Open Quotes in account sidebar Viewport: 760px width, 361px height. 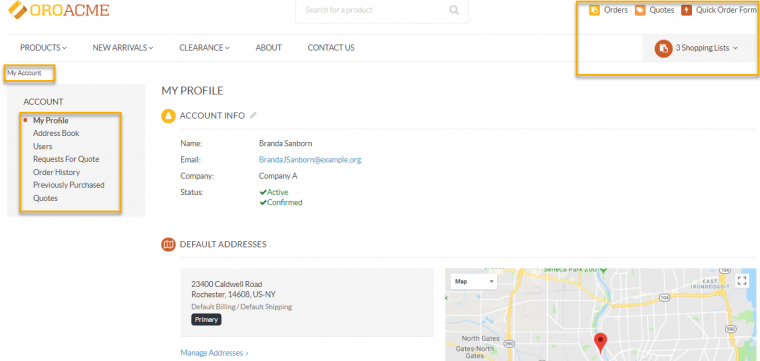click(x=46, y=198)
